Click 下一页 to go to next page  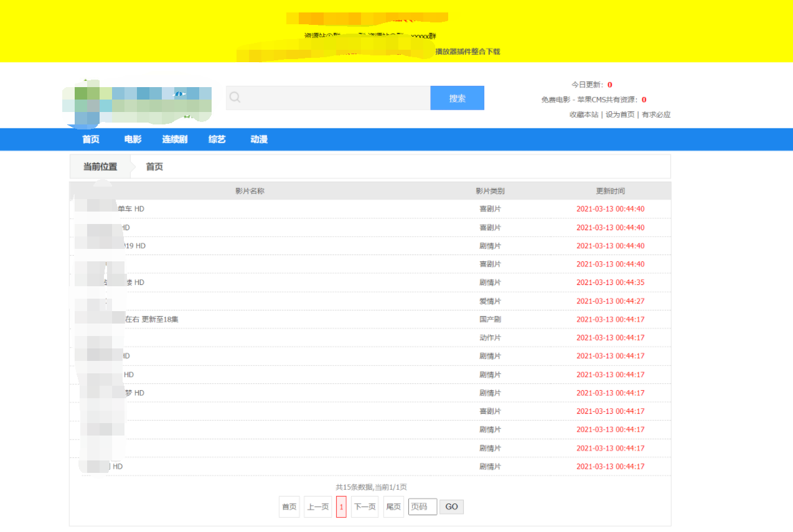tap(365, 507)
